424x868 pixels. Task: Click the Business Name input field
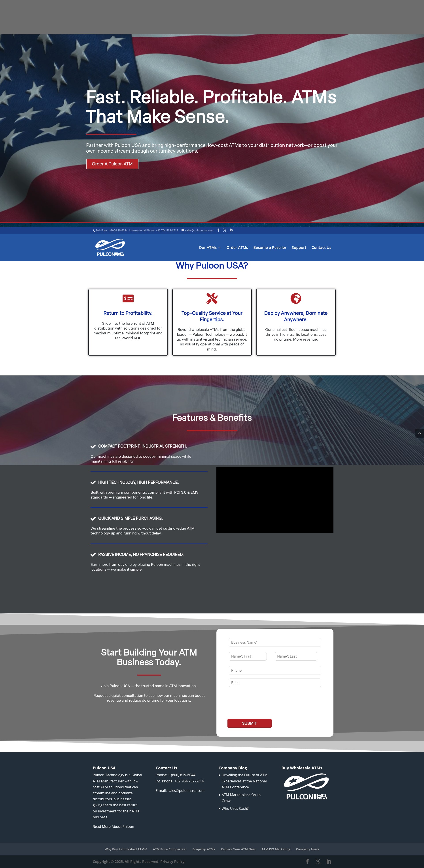click(x=274, y=642)
